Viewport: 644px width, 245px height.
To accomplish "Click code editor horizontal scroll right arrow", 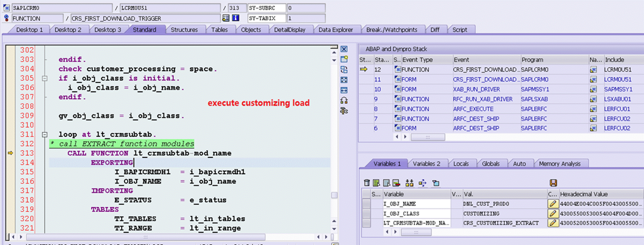I will (326, 237).
